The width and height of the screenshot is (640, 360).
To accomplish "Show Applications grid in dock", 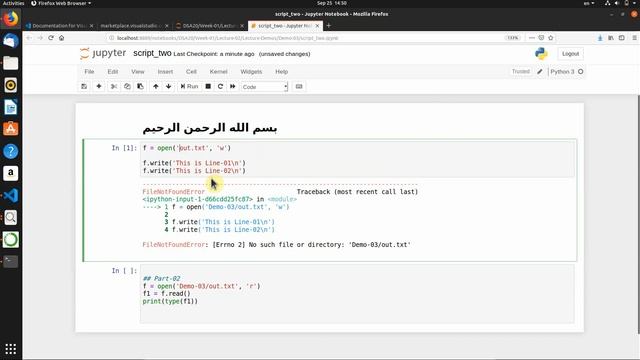I will click(11, 349).
